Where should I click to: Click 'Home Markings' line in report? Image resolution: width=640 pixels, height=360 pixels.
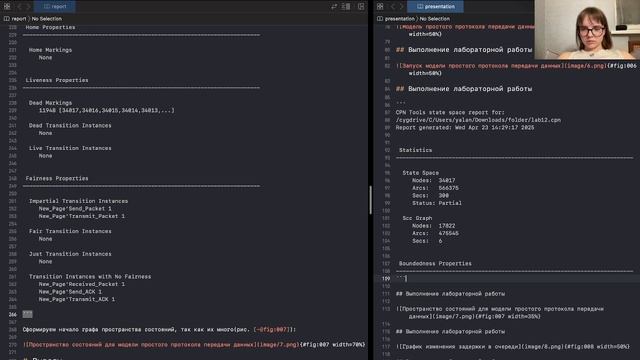click(x=50, y=50)
